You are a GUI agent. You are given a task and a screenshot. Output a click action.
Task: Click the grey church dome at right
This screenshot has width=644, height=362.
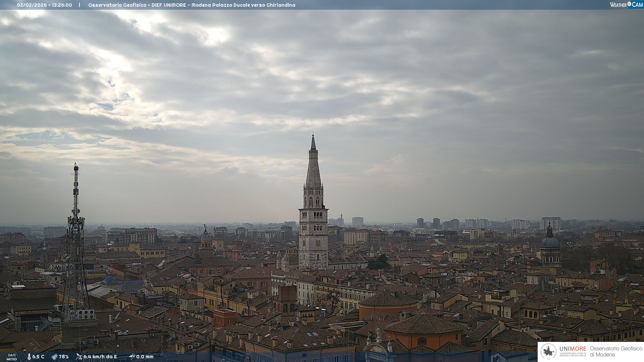(x=550, y=241)
